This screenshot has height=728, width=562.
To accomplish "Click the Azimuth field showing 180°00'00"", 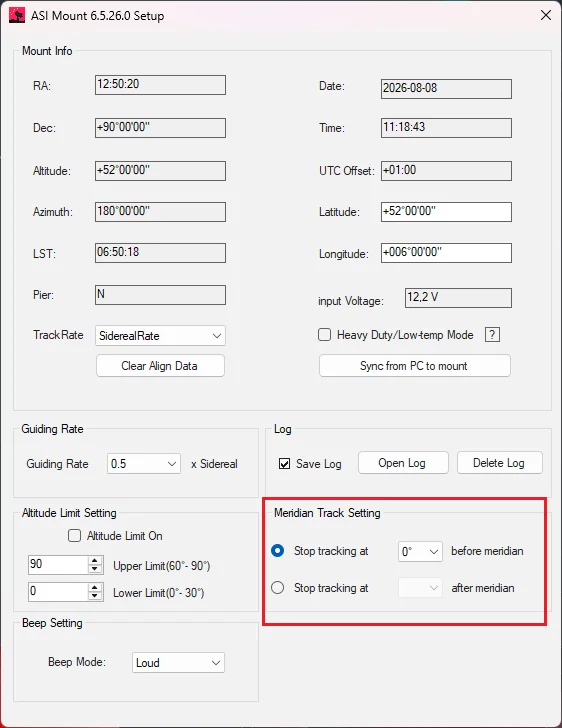I will (x=160, y=212).
